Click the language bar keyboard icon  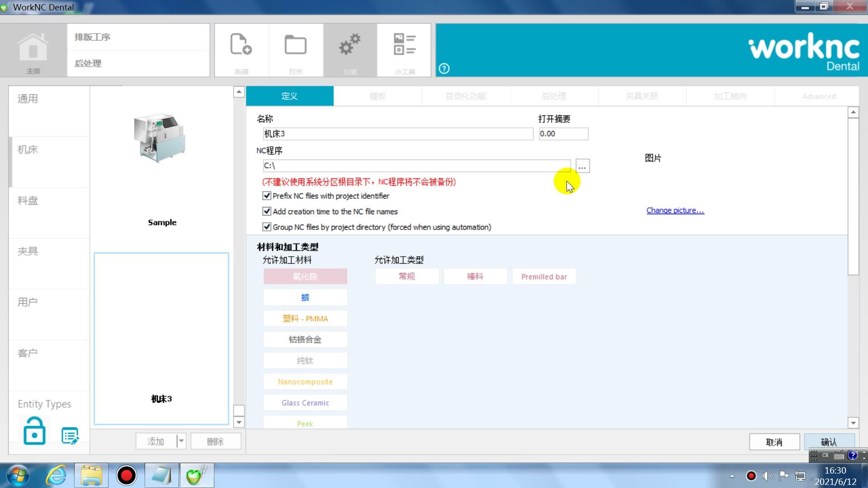point(839,455)
